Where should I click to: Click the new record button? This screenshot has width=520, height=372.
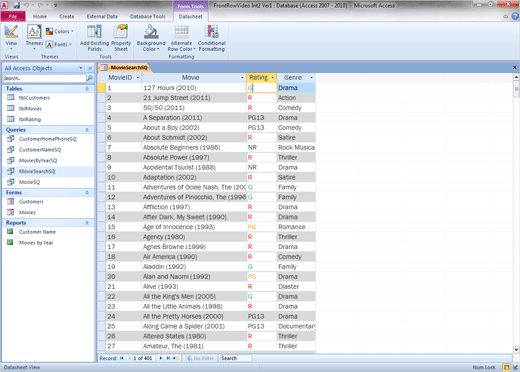coord(176,358)
